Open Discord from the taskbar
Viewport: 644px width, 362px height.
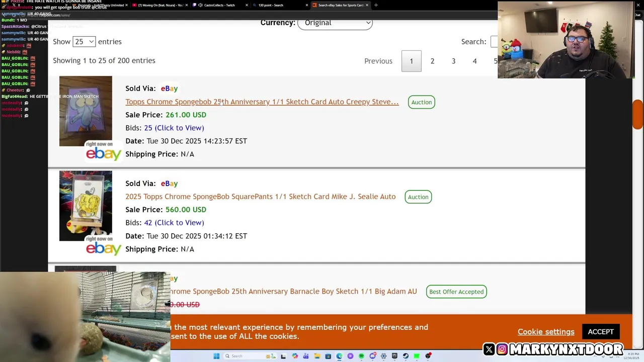(372, 356)
